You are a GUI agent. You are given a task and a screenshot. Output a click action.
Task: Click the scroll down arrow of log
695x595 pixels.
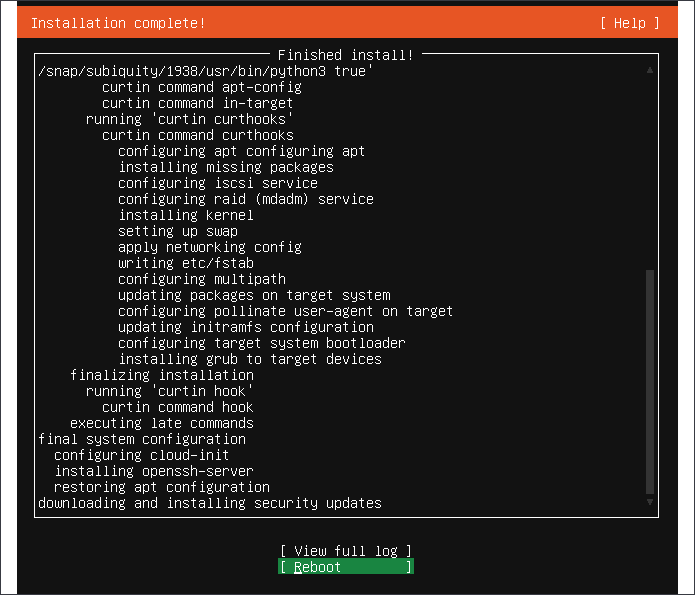650,502
